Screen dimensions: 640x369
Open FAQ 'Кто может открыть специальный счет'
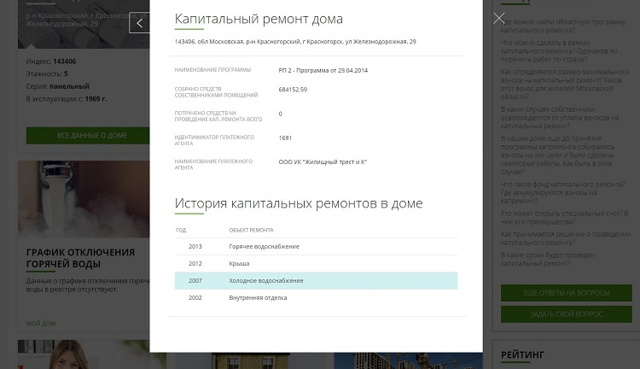(564, 218)
